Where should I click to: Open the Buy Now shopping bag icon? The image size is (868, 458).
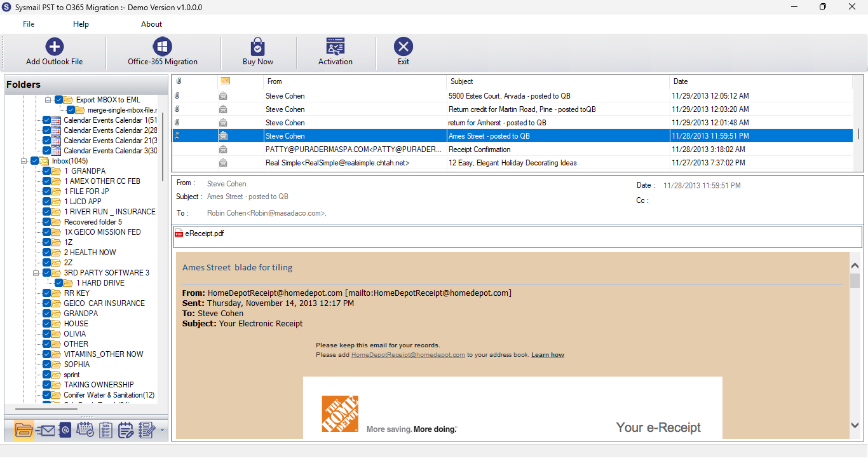click(x=257, y=46)
